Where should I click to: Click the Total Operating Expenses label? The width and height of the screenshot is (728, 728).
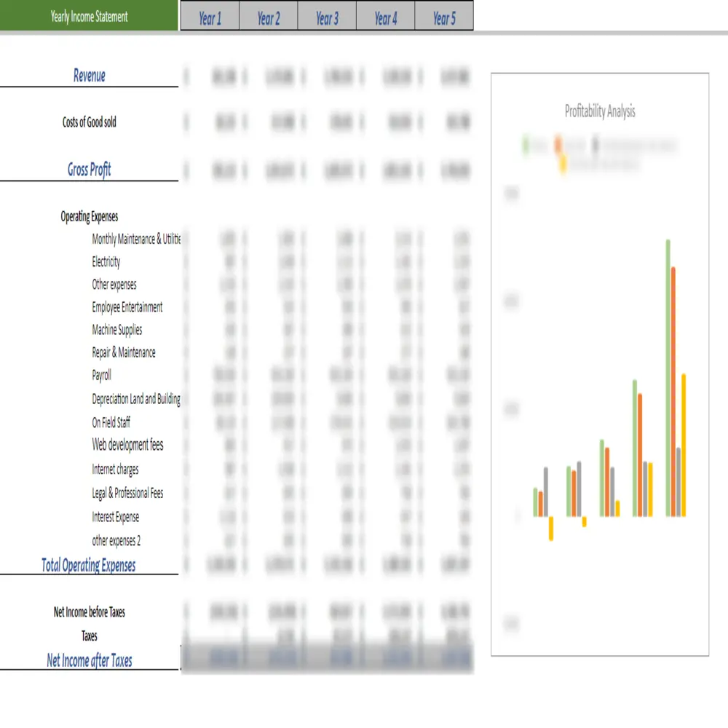coord(88,565)
